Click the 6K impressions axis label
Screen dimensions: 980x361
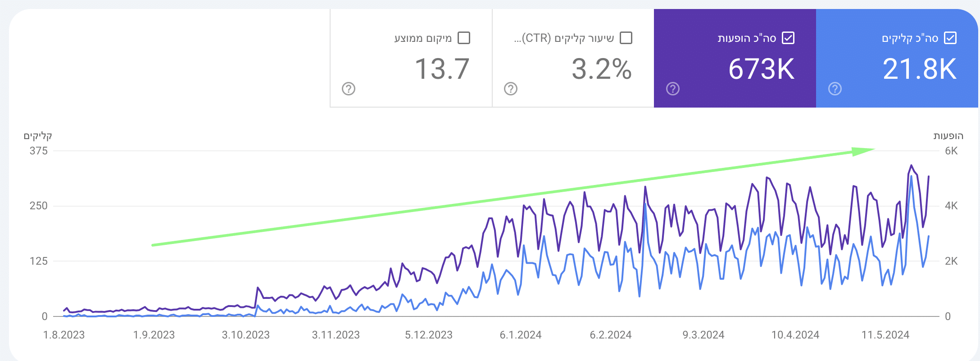coord(951,151)
